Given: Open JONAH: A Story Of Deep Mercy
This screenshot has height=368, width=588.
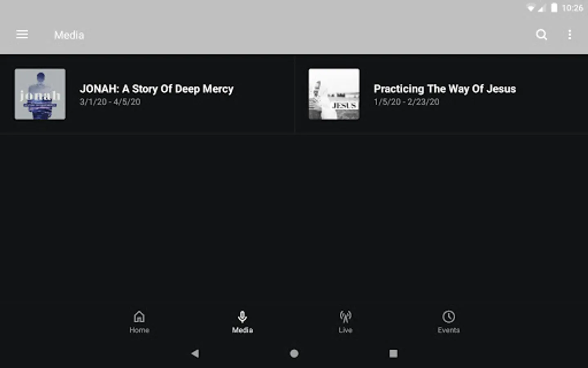Looking at the screenshot, I should [156, 89].
